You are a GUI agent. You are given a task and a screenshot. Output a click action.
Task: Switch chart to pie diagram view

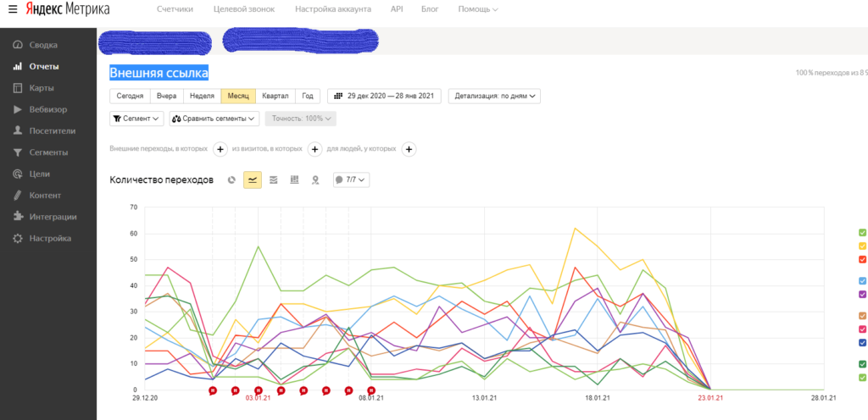pyautogui.click(x=232, y=180)
